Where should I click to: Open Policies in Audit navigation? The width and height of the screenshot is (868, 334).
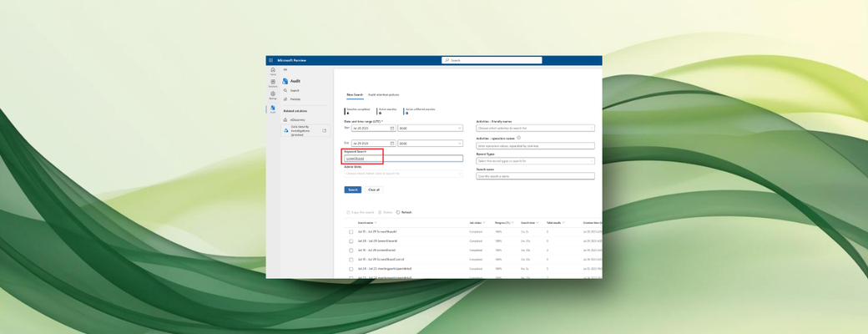coord(295,99)
